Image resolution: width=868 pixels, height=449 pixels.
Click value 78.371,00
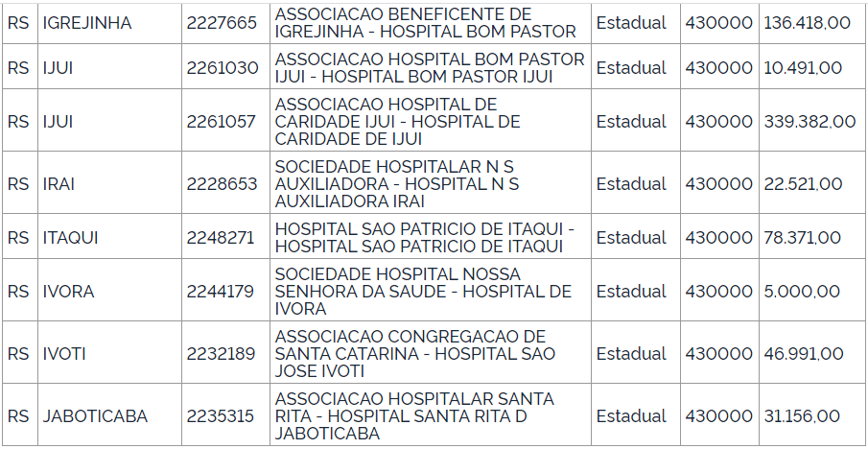pos(802,238)
